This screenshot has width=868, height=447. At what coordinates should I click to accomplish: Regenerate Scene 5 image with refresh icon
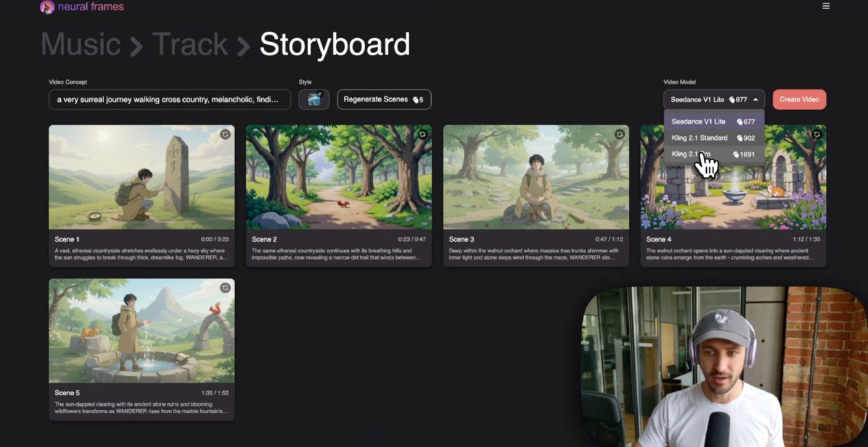225,288
